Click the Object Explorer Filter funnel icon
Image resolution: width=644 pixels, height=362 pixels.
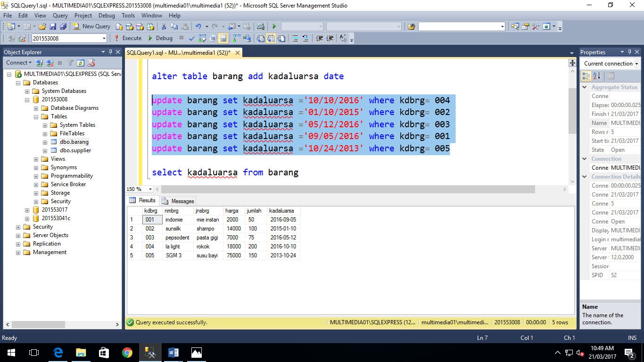click(70, 63)
